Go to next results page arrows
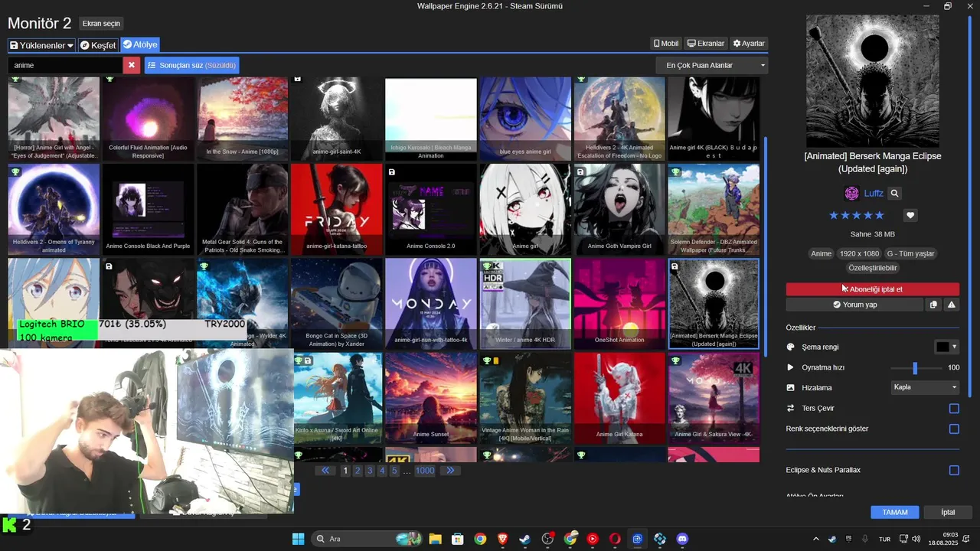Viewport: 980px width, 551px height. pos(450,471)
